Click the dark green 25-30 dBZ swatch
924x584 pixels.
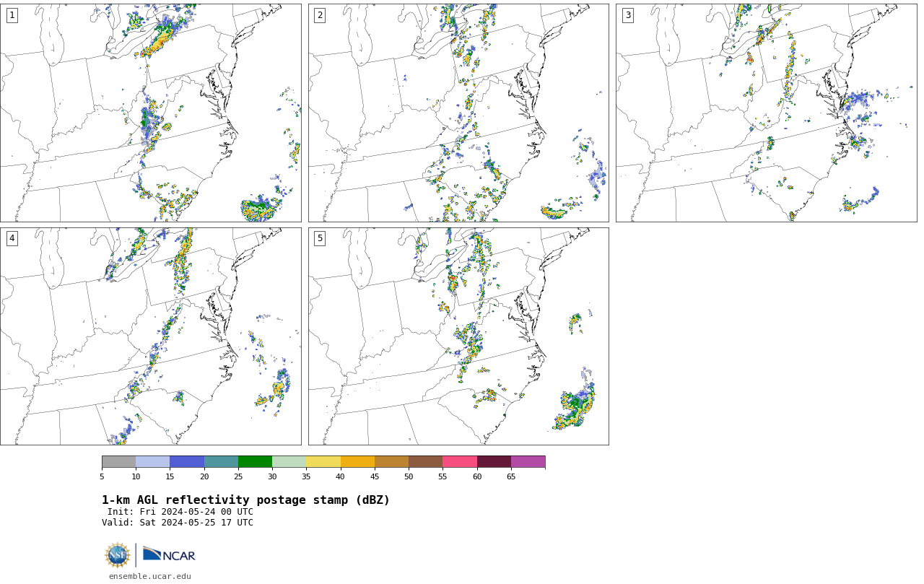pos(255,462)
